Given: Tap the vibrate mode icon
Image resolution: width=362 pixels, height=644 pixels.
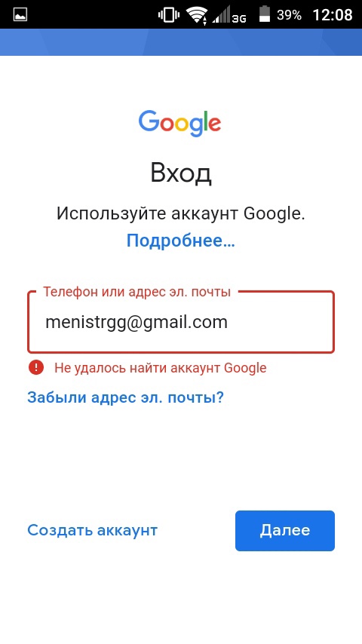Looking at the screenshot, I should 169,15.
